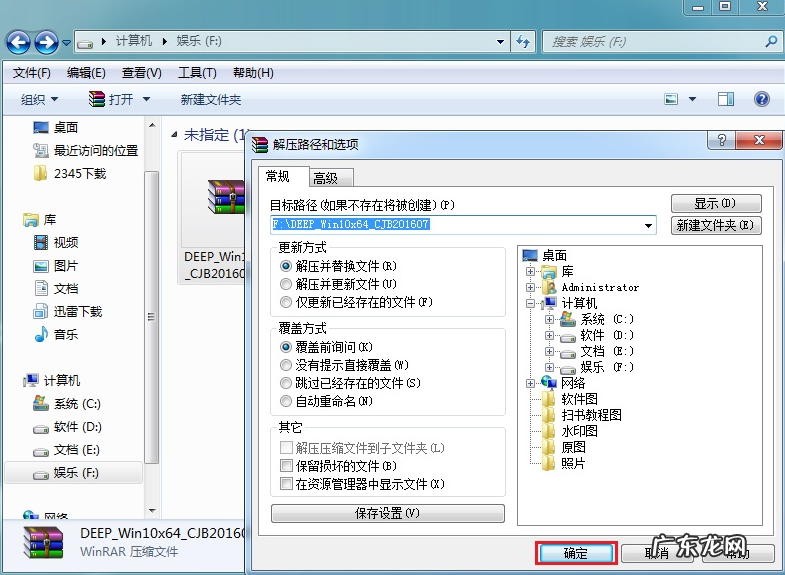This screenshot has height=575, width=785.
Task: Go back with the Explorer back arrow
Action: tap(19, 42)
